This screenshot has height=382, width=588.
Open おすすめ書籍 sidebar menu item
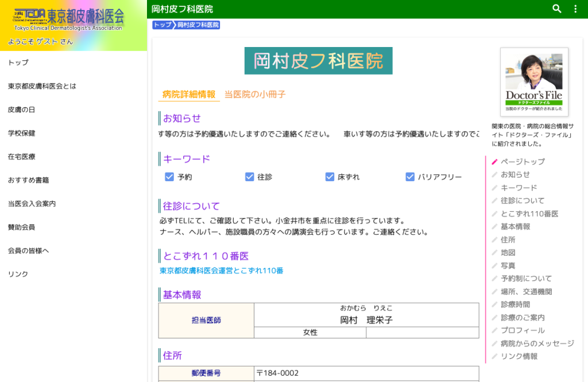(29, 180)
